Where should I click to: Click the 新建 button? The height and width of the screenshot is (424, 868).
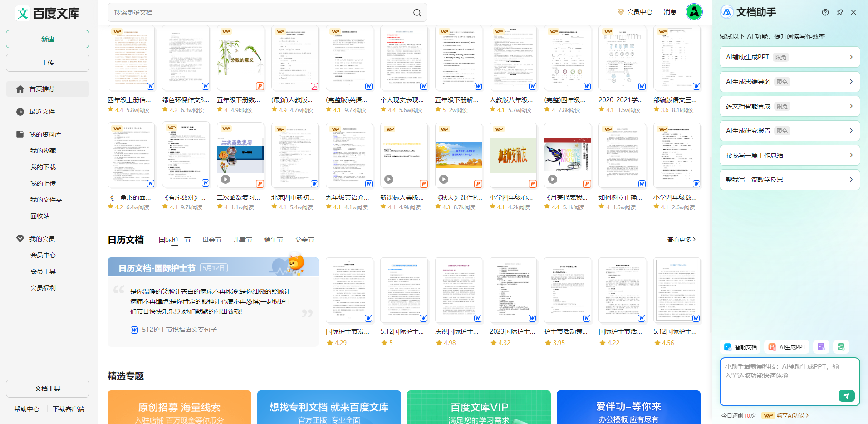tap(48, 39)
